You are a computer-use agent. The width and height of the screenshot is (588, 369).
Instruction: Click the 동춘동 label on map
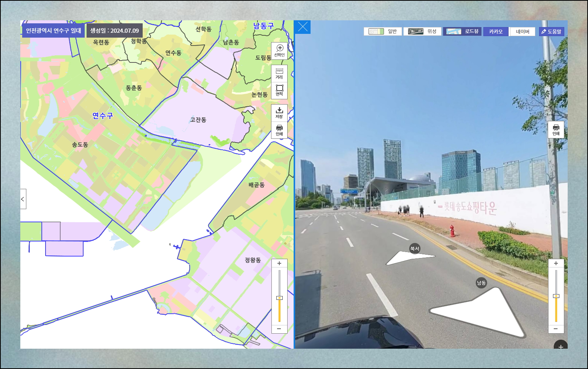134,88
